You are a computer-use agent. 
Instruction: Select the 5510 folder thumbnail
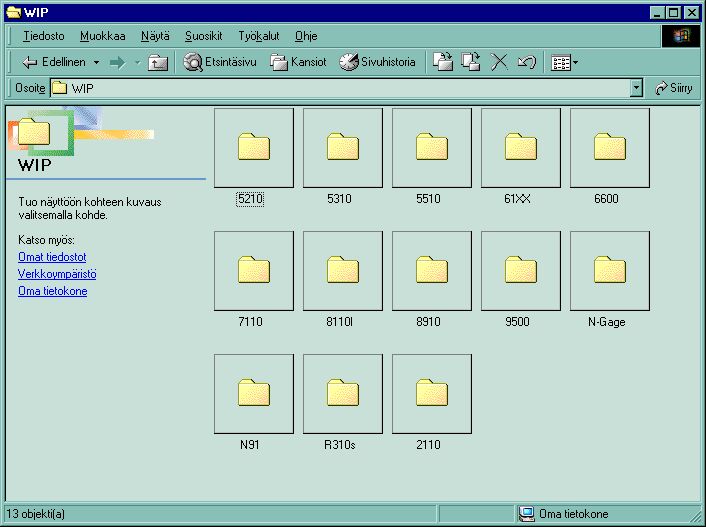pos(432,148)
